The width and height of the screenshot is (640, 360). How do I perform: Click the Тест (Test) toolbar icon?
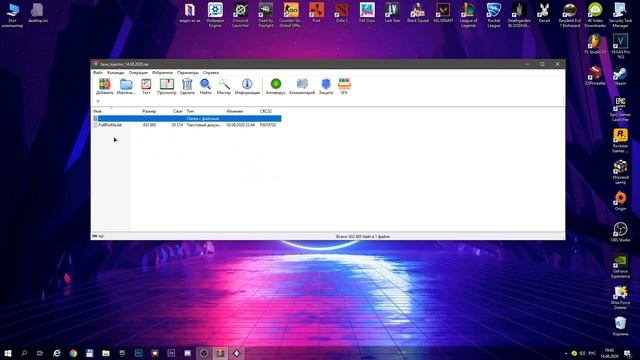tap(146, 87)
